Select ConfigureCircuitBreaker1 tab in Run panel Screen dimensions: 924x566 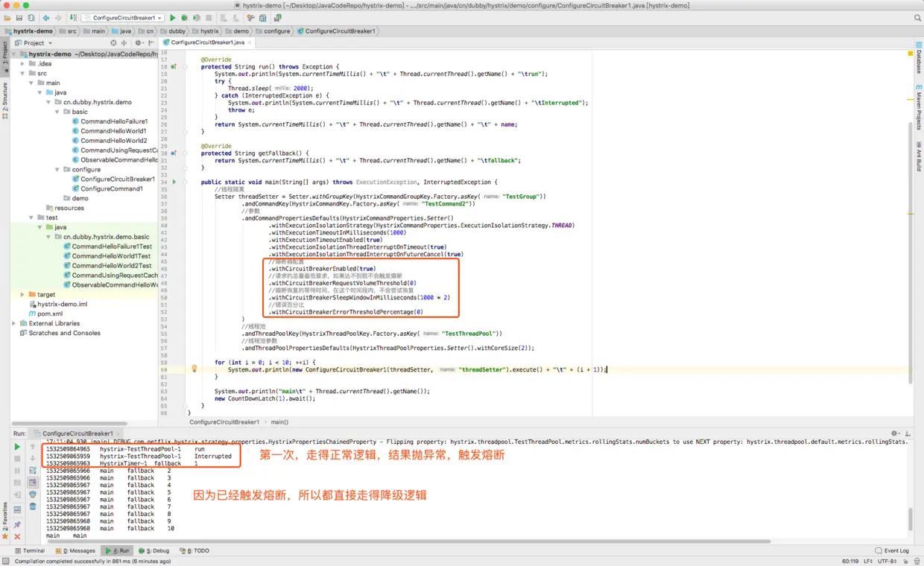click(77, 433)
